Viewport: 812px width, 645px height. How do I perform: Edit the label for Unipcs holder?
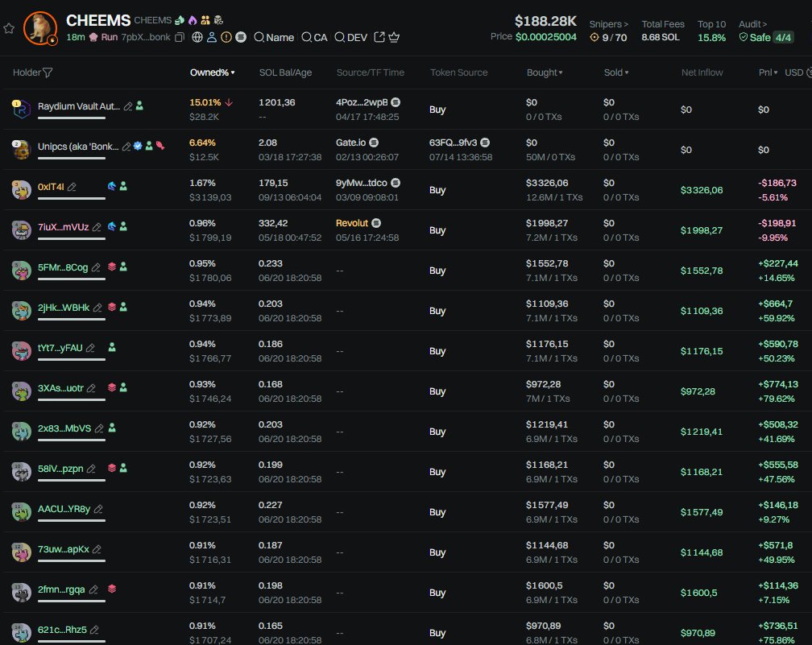(126, 147)
